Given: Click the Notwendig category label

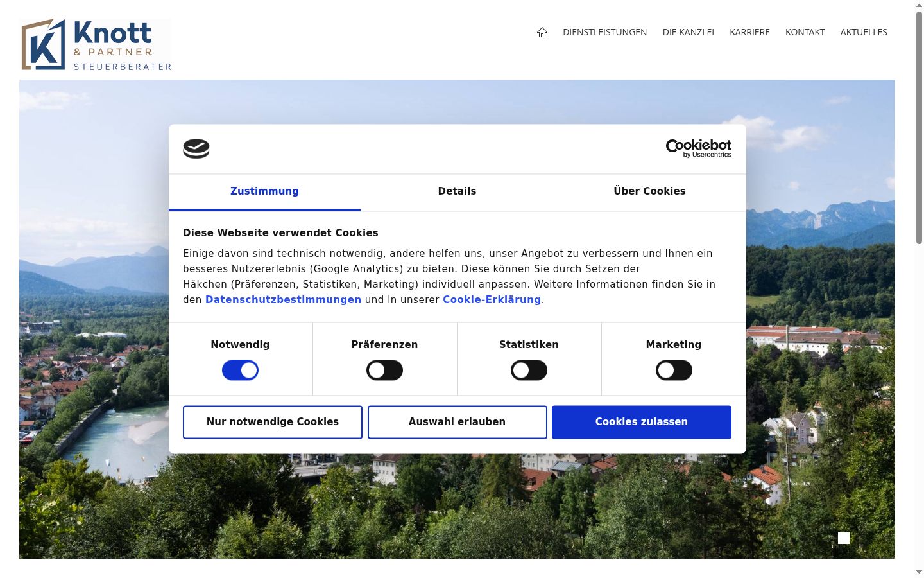Looking at the screenshot, I should 240,345.
